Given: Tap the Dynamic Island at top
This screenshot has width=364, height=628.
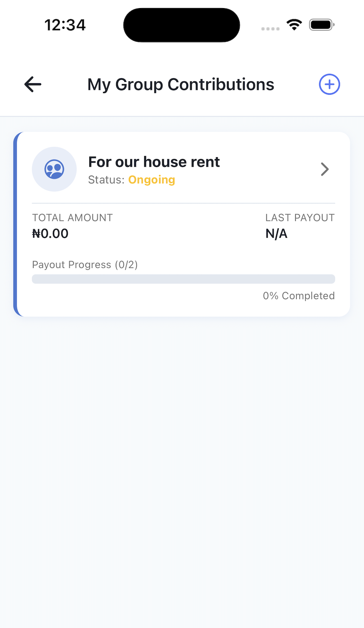Looking at the screenshot, I should [182, 25].
